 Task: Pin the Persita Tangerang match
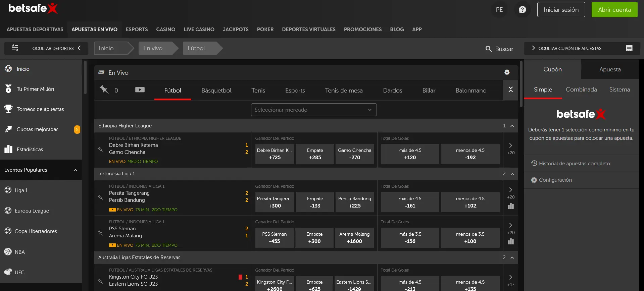[x=100, y=197]
